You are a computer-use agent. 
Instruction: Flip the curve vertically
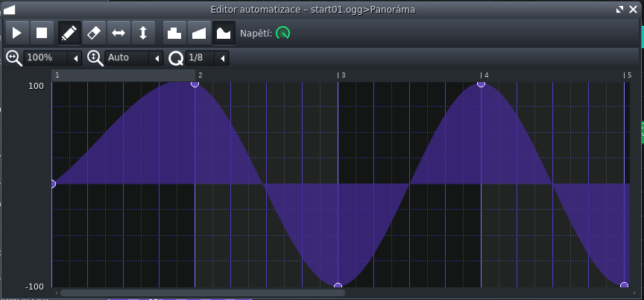point(143,33)
